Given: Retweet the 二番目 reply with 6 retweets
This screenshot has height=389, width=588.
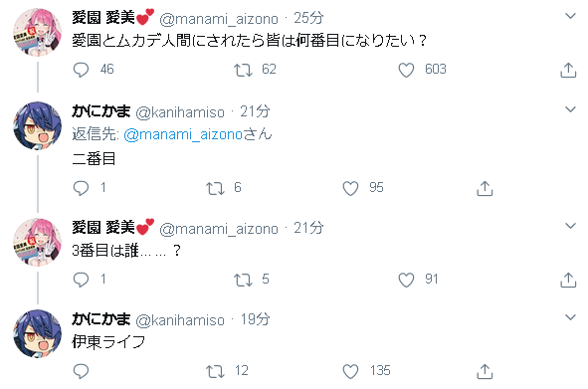Looking at the screenshot, I should pos(215,188).
